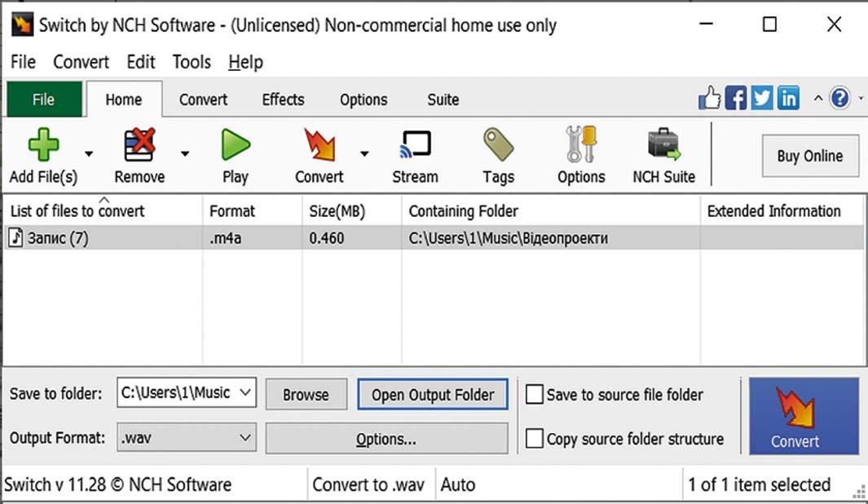Expand the help button dropdown arrow
The image size is (868, 504).
click(861, 99)
